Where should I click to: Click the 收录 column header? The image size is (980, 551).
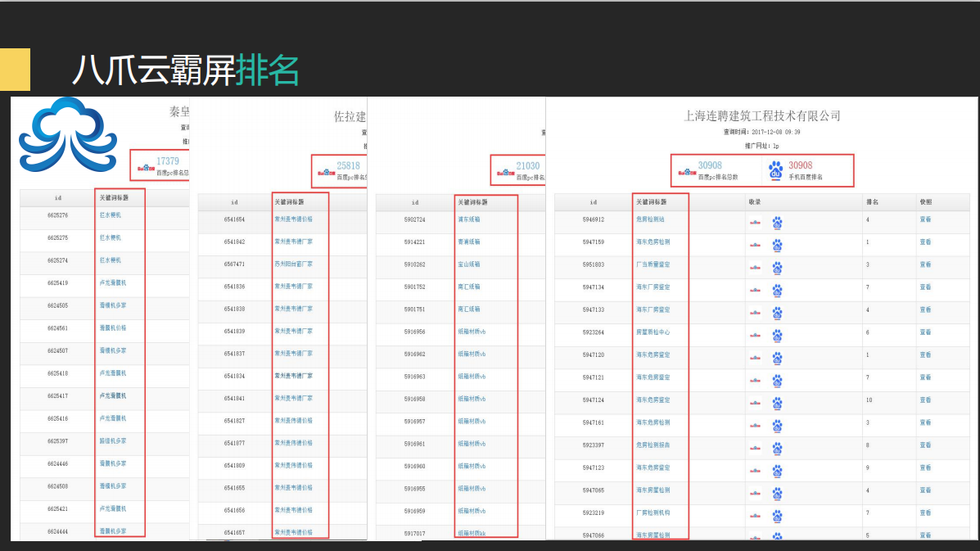pyautogui.click(x=755, y=201)
